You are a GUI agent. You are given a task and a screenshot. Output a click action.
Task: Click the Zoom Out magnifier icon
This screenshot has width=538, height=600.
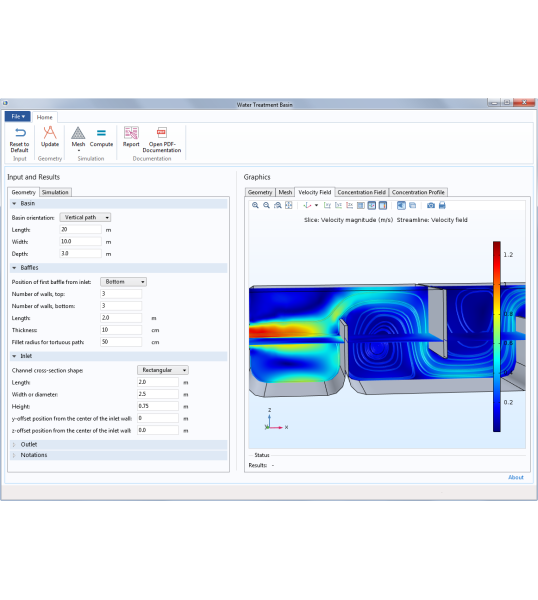(266, 205)
